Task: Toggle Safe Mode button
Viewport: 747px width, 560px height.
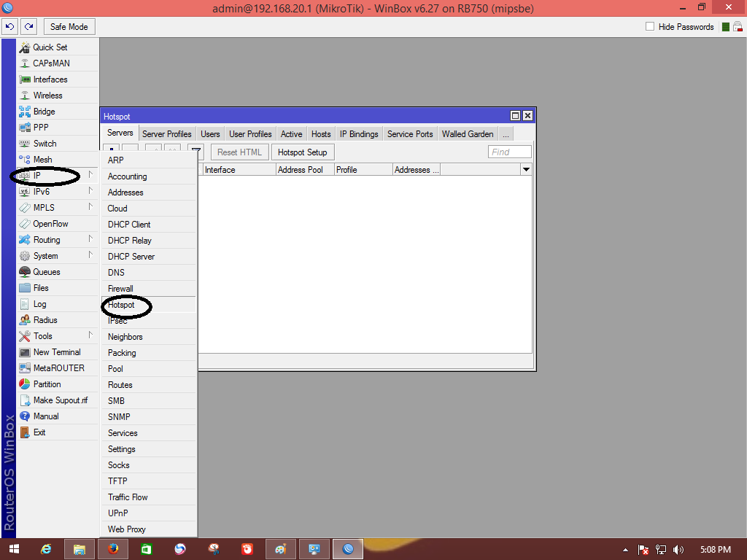Action: point(69,27)
